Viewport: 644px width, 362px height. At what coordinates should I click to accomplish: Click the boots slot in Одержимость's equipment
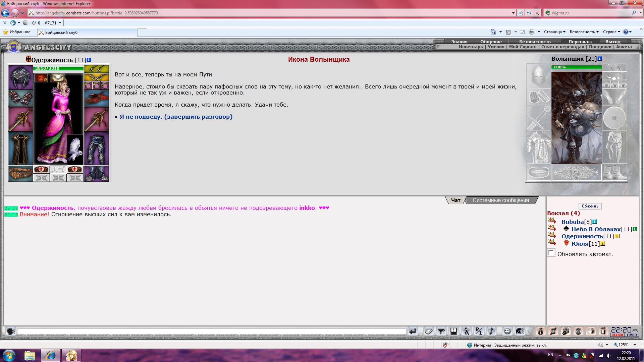click(97, 174)
